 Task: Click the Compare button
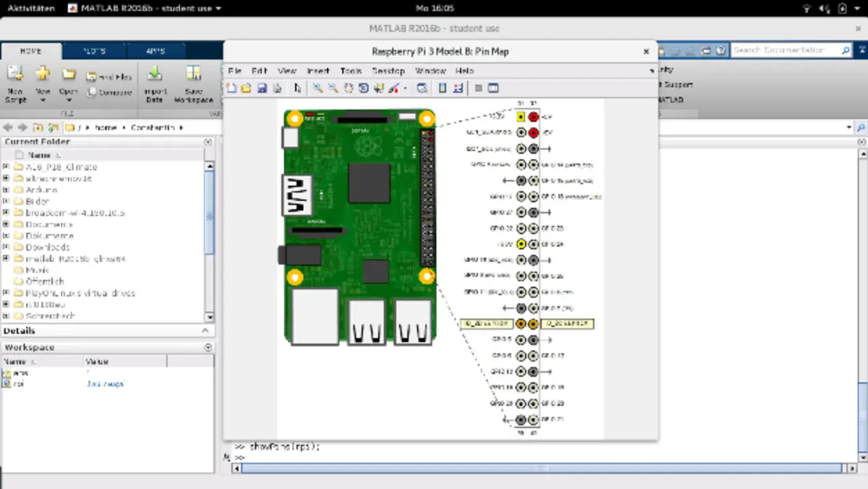coord(109,92)
